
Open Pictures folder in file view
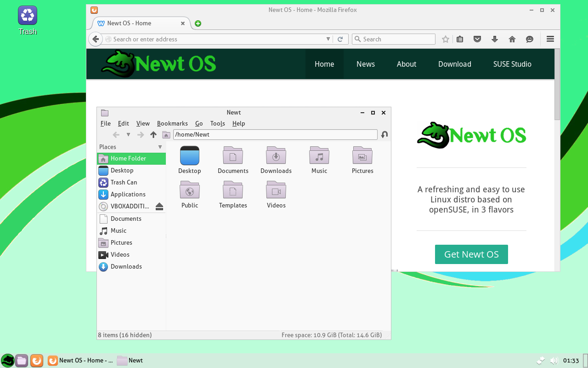pos(362,155)
